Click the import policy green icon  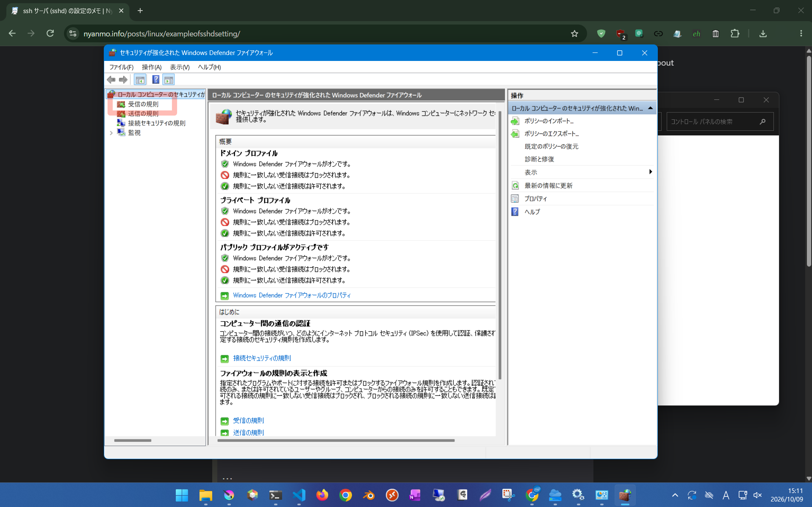coord(515,121)
